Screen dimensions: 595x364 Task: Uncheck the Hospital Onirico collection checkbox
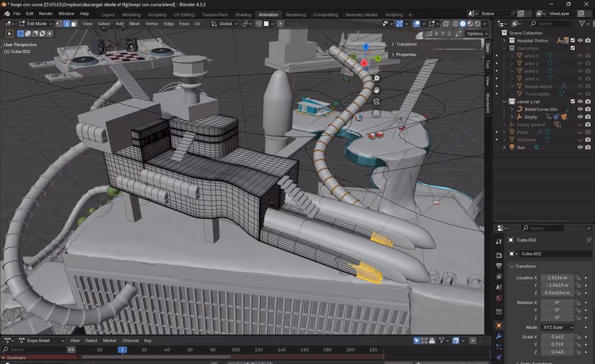click(x=572, y=40)
